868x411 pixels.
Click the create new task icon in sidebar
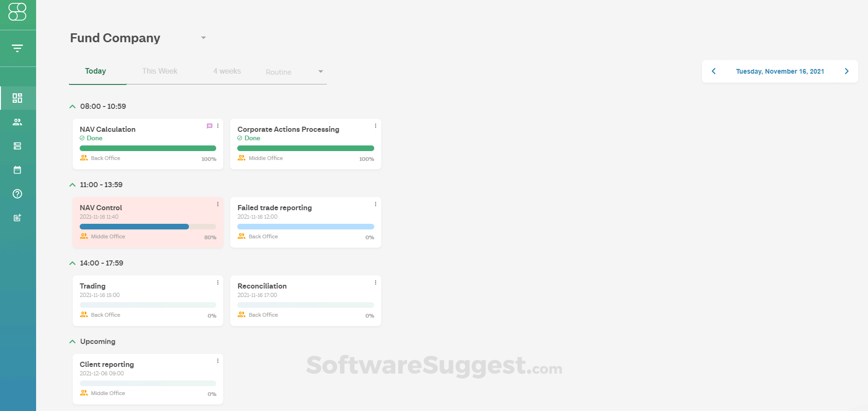pos(18,218)
